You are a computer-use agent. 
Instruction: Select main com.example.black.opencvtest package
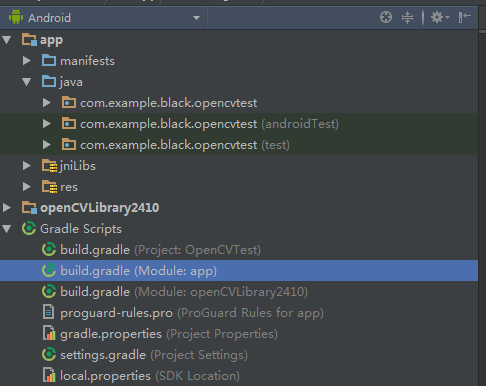click(169, 103)
